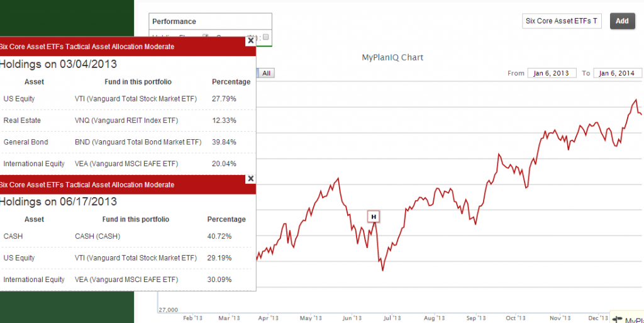Click the MyPlanIQ link at bottom right
Screen dimensions: 644x323
[634, 320]
